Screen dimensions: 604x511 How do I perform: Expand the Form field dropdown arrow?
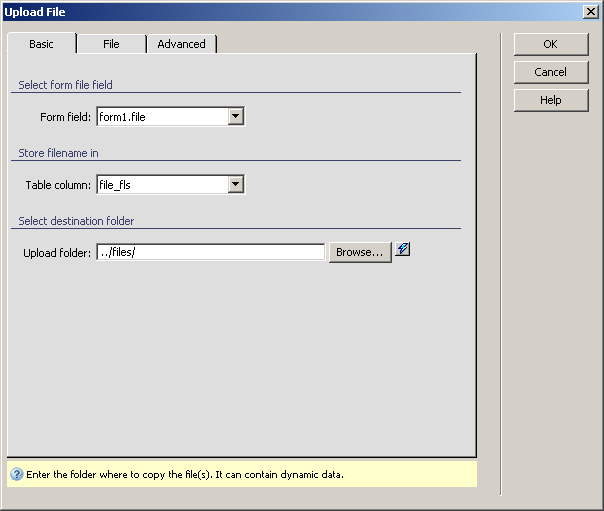(236, 117)
